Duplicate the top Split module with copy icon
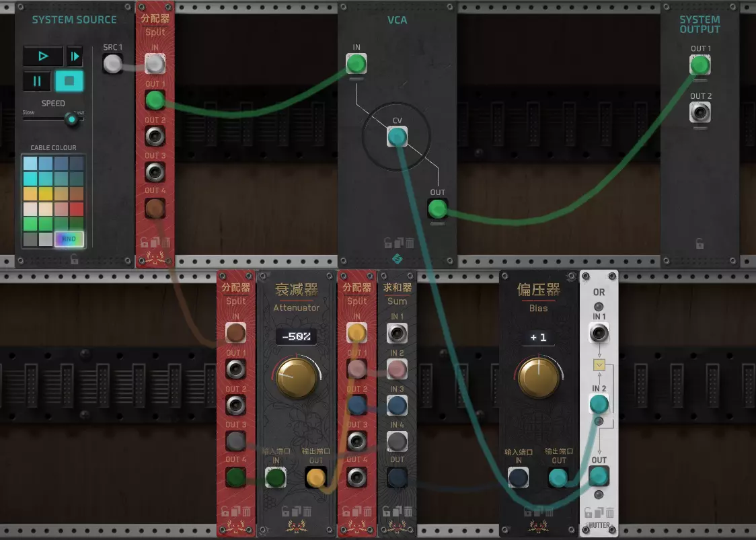 point(155,242)
